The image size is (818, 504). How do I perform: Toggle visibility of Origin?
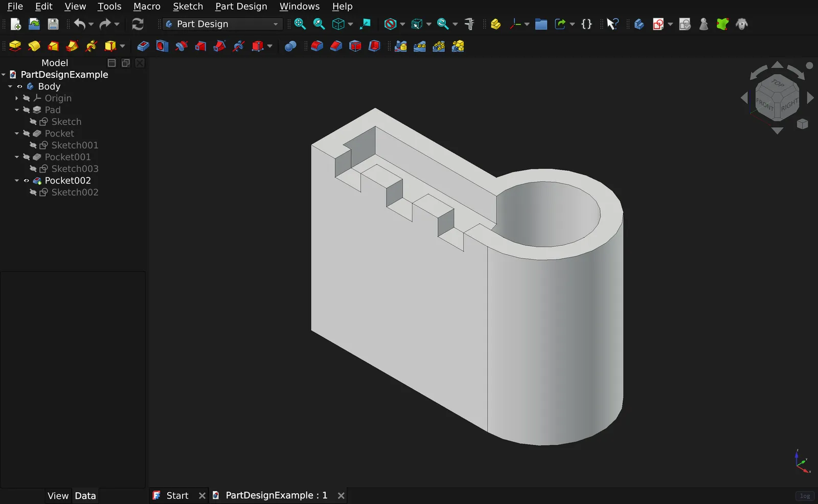click(26, 98)
